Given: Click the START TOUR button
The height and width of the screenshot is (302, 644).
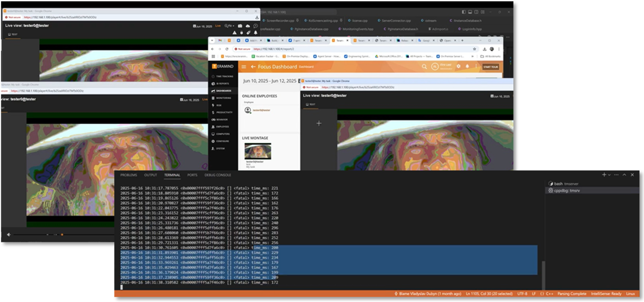Looking at the screenshot, I should click(490, 67).
